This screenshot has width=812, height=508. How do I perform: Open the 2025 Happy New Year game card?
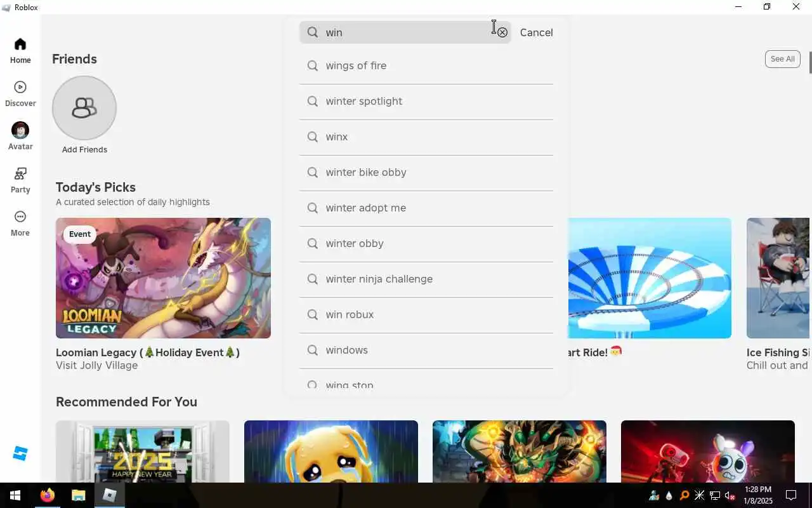click(143, 451)
